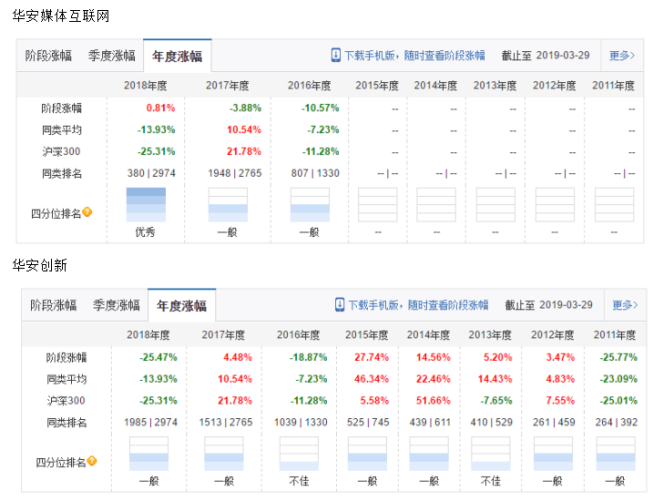Click the 2011 一般 quartile chart in 华安创新
The height and width of the screenshot is (501, 653).
(616, 454)
